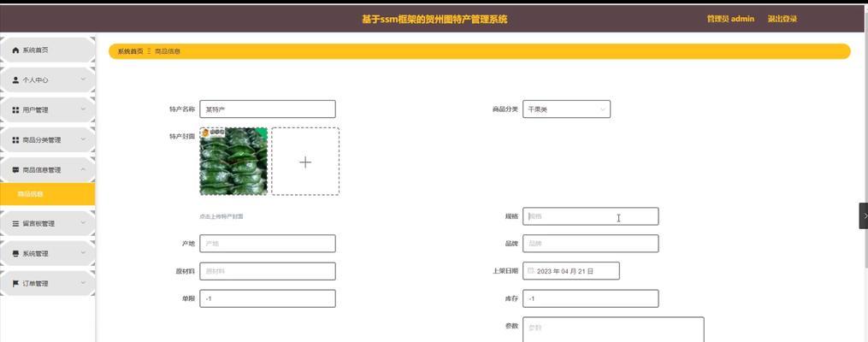Open 个人中心 sidebar menu
Image resolution: width=868 pixels, height=342 pixels.
(x=48, y=80)
